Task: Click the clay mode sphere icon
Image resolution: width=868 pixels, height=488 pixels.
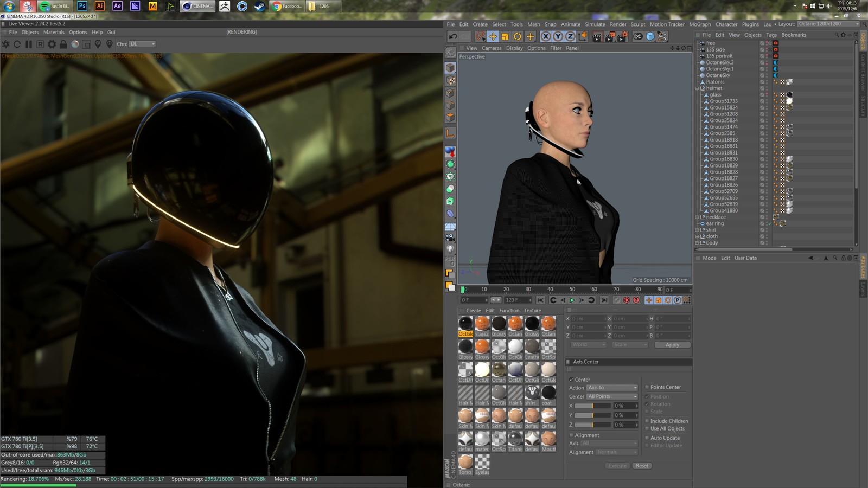Action: tap(75, 44)
